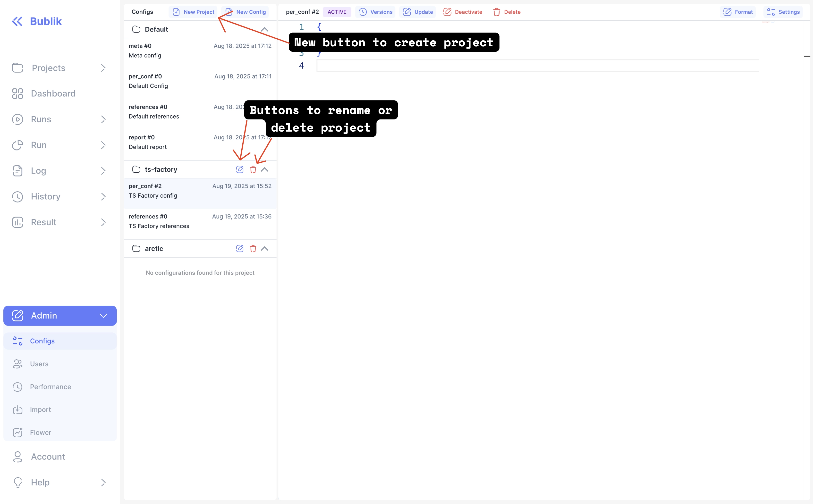Screen dimensions: 813x504
Task: Click the rename icon for ts-factory project
Action: tap(240, 169)
